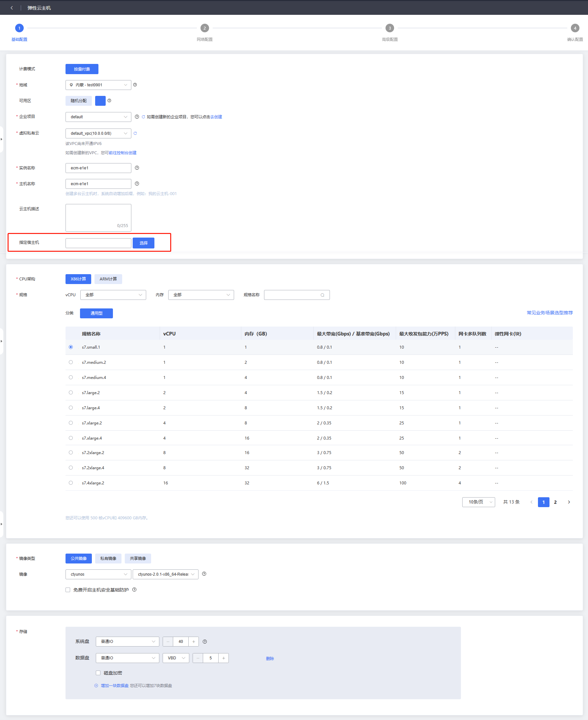Switch to ARM计算 architecture tab
The height and width of the screenshot is (720, 588).
click(108, 279)
